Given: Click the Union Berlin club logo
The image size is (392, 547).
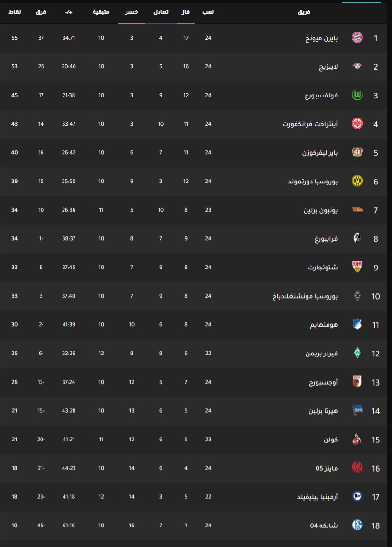Looking at the screenshot, I should click(357, 210).
